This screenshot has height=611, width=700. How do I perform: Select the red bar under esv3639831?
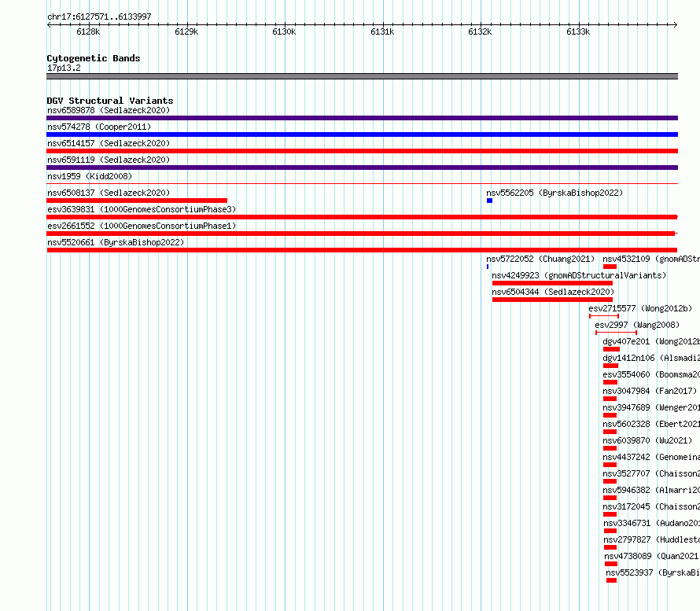click(362, 217)
